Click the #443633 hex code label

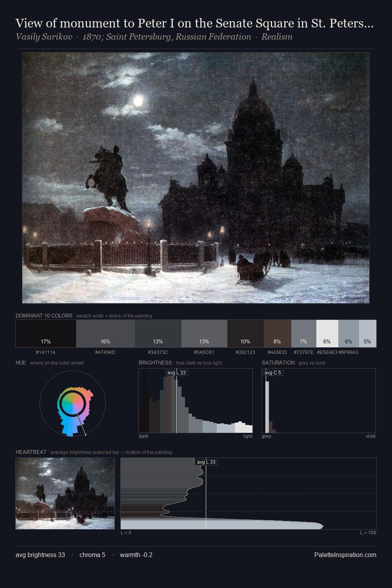pyautogui.click(x=277, y=352)
